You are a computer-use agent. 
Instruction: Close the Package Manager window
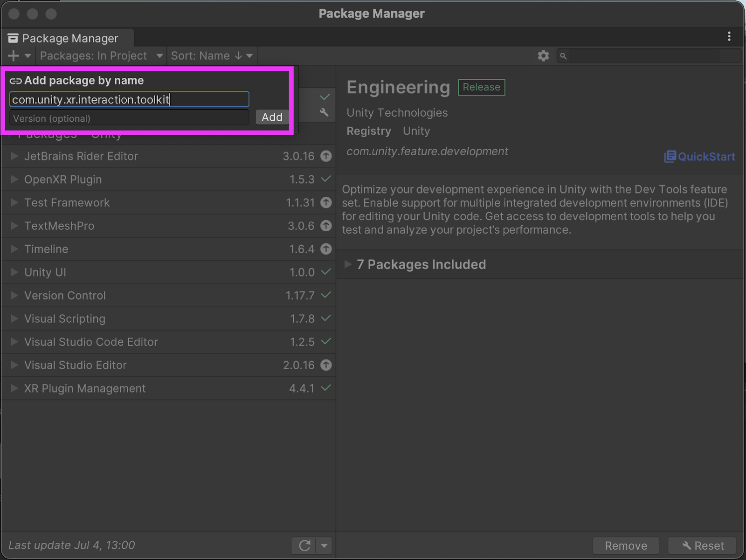tap(14, 14)
